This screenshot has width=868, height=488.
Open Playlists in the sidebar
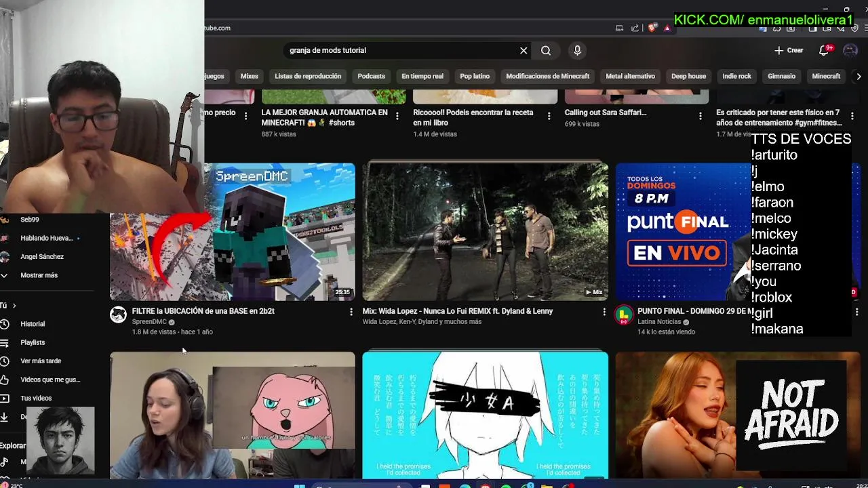[x=33, y=342]
